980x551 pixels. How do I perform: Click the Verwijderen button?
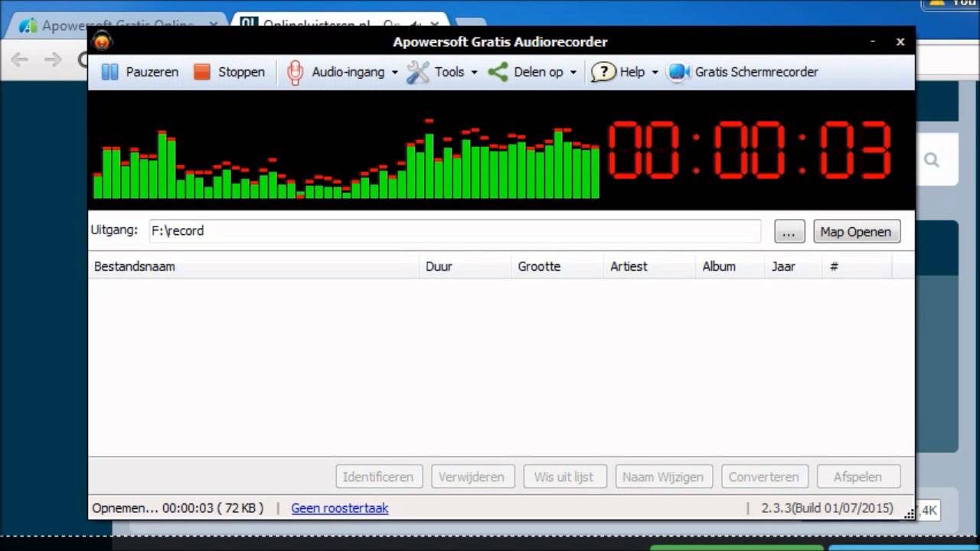pyautogui.click(x=472, y=477)
